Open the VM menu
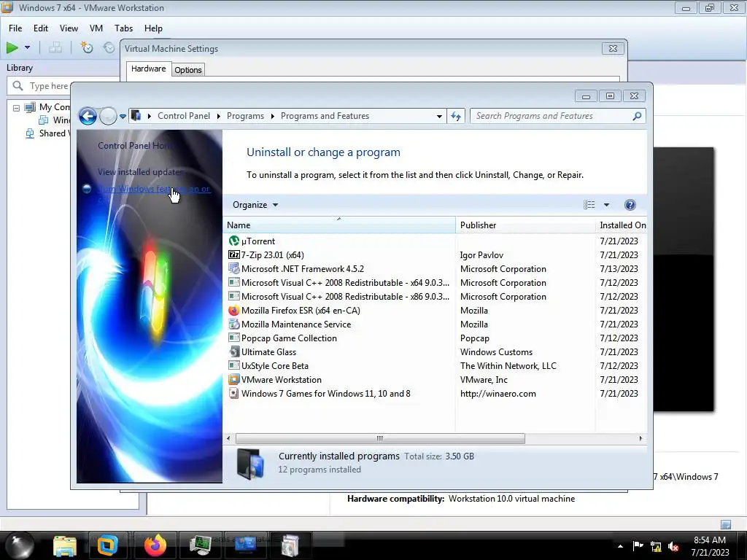Viewport: 747px width, 560px height. pos(96,28)
